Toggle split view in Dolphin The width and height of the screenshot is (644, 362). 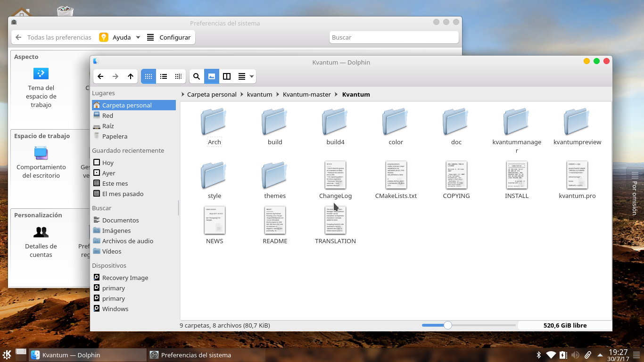(x=227, y=76)
